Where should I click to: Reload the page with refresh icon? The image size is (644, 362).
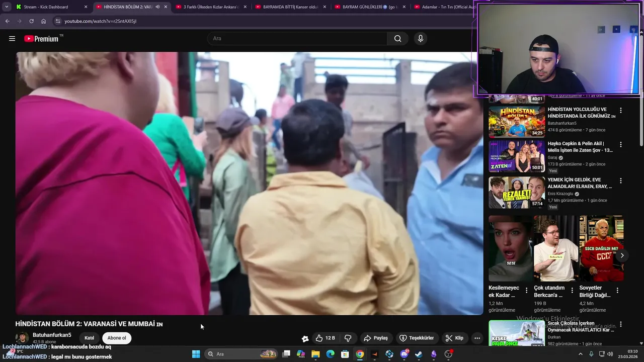coord(31,21)
